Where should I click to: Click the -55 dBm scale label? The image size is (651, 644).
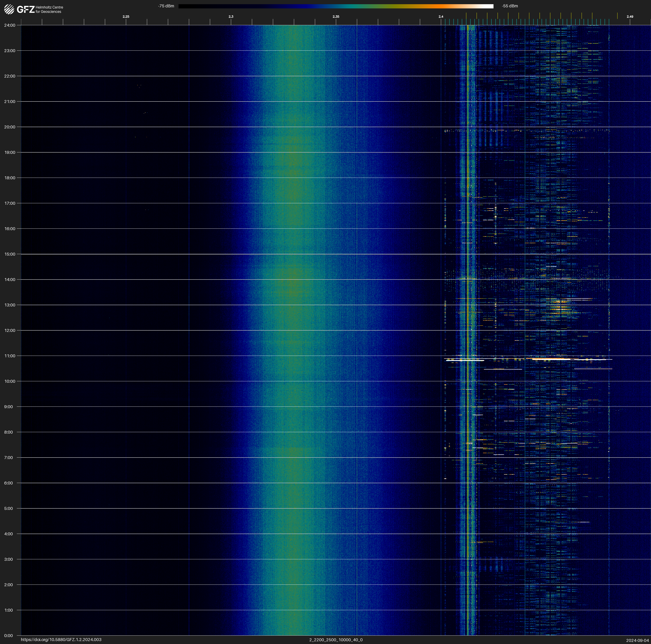510,6
